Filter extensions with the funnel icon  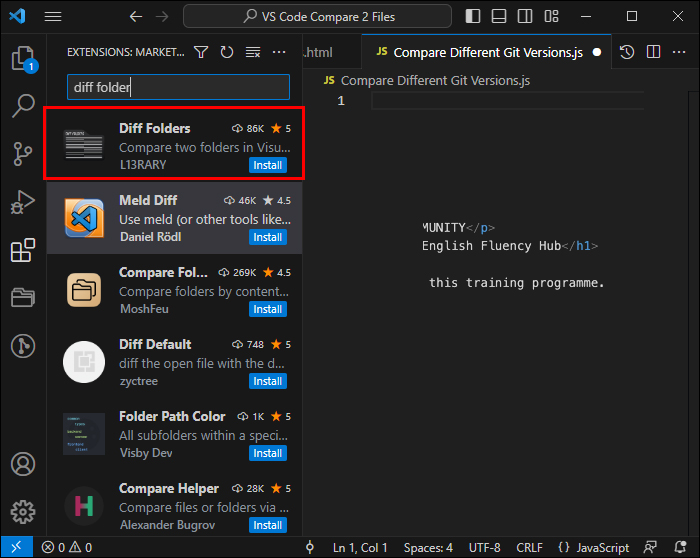201,52
